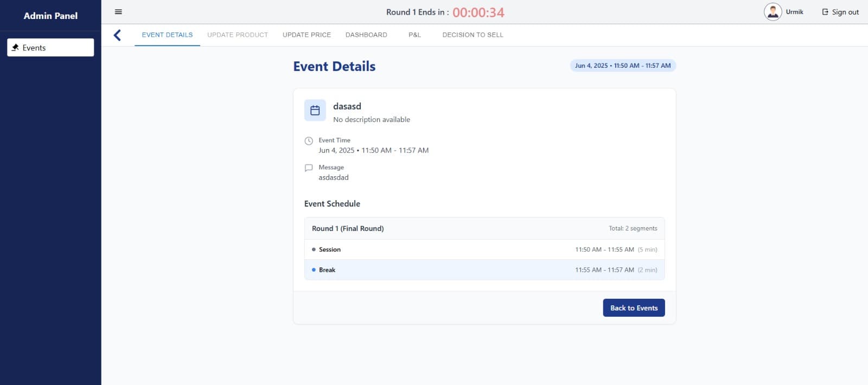
Task: Click the sign out door icon
Action: coord(825,12)
